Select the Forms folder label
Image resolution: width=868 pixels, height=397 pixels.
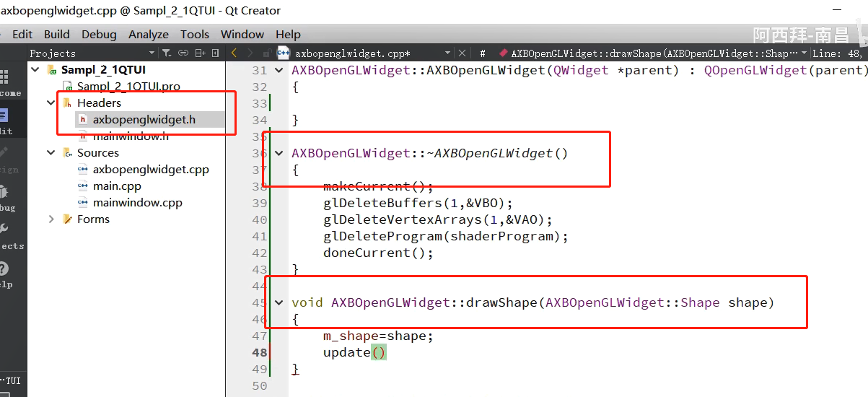tap(94, 219)
